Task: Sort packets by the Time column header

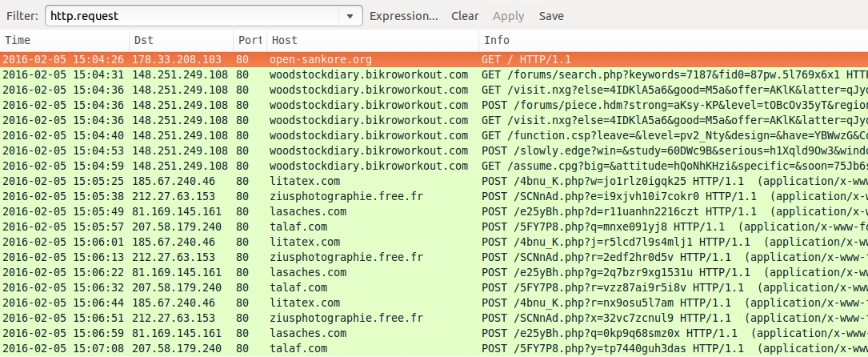Action: pos(64,40)
